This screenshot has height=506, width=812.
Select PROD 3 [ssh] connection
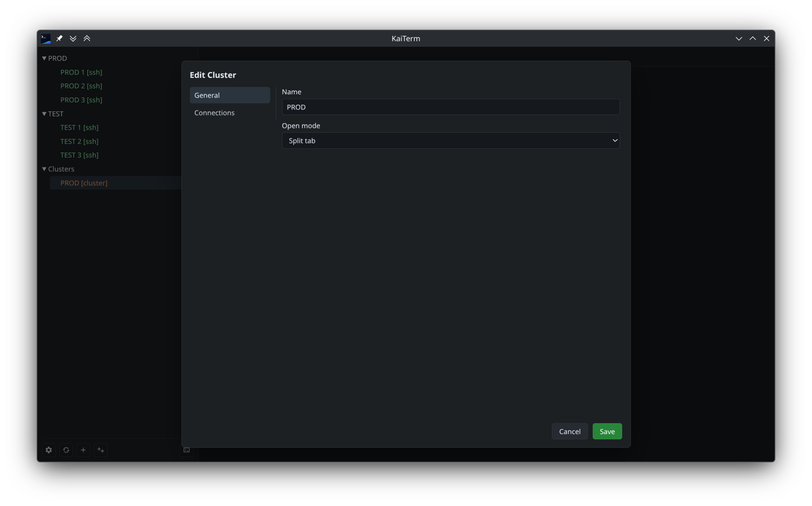[x=81, y=99]
